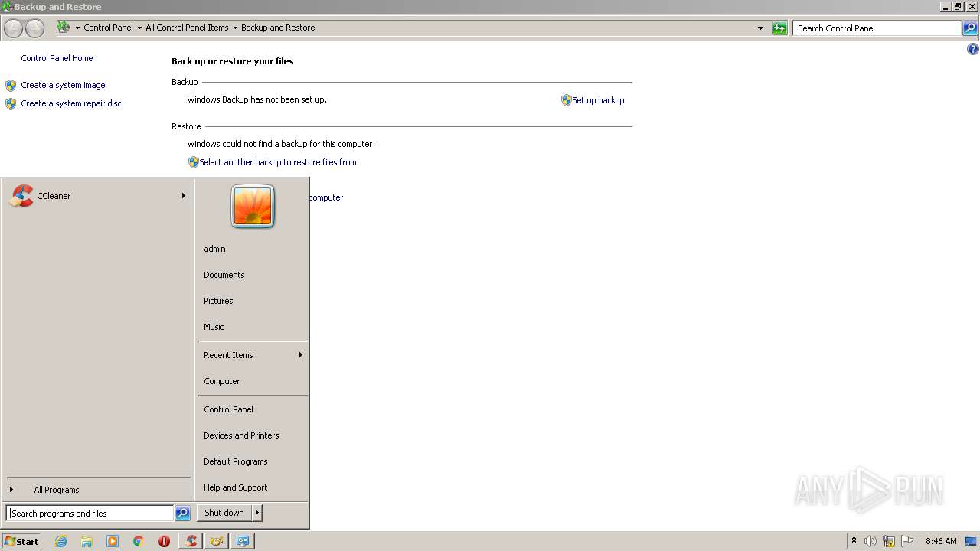Launch Google Chrome from taskbar

(x=139, y=541)
